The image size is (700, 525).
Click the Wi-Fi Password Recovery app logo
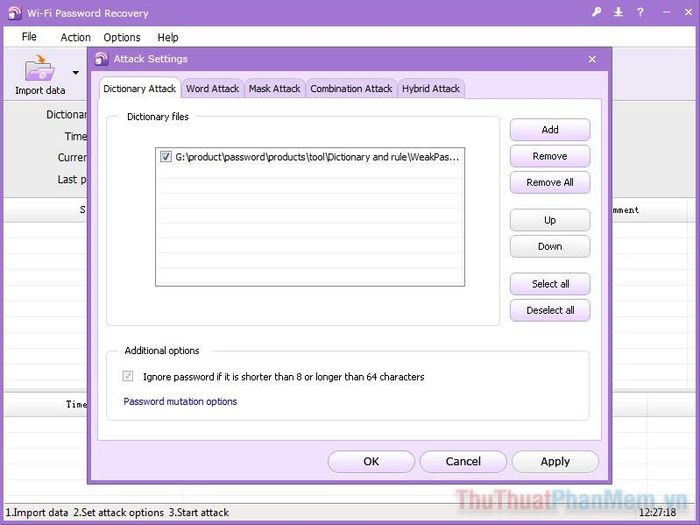tap(14, 13)
